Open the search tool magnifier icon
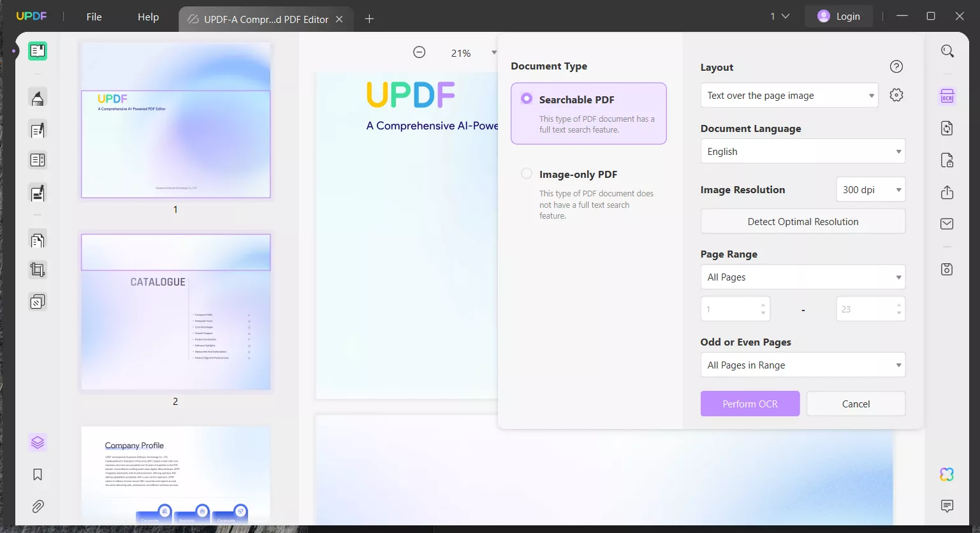Screen dimensions: 980x533 [x=947, y=51]
